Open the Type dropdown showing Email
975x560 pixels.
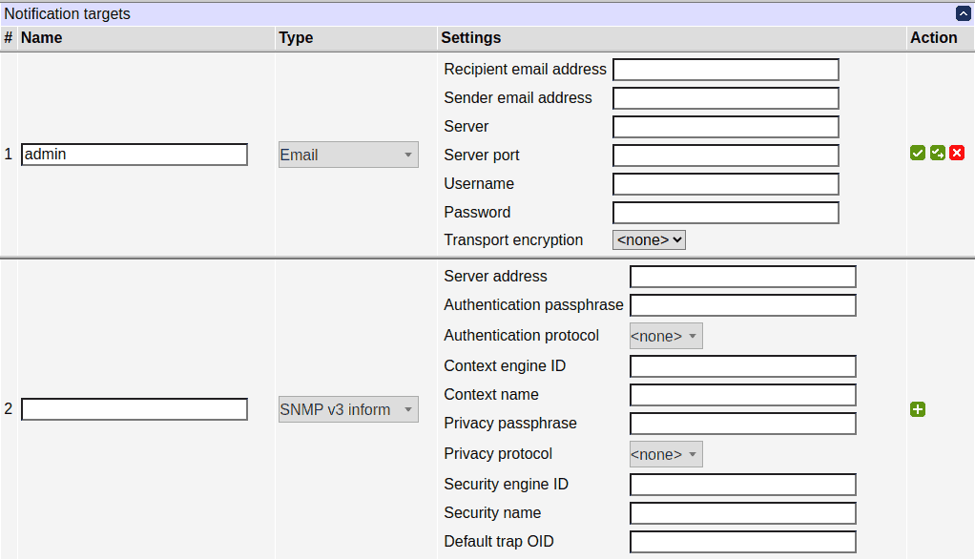tap(348, 154)
